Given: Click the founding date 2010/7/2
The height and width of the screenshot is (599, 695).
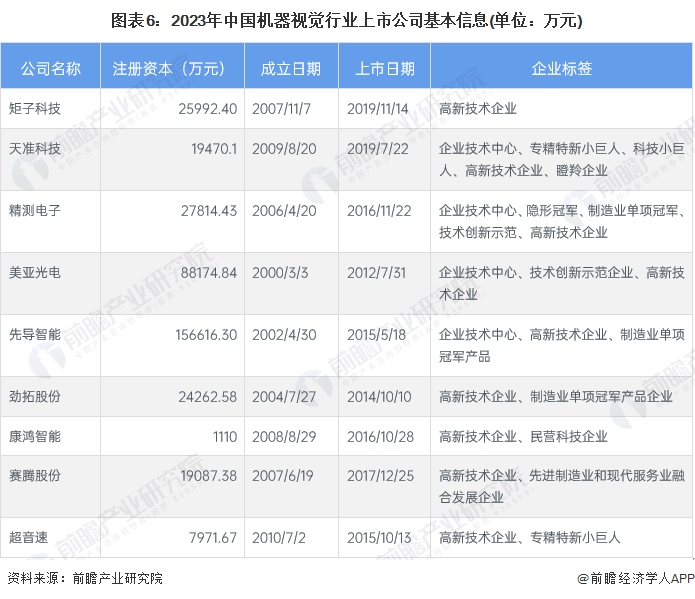Looking at the screenshot, I should click(x=279, y=538).
